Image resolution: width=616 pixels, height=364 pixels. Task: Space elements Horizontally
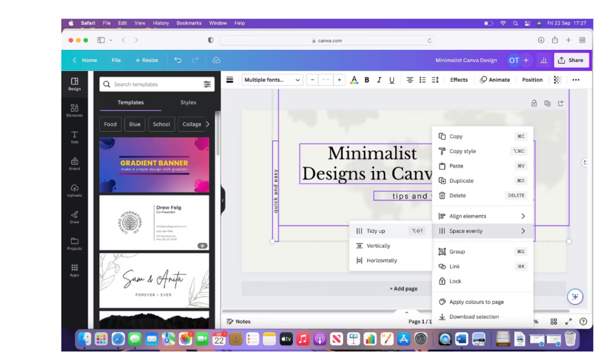click(x=390, y=261)
